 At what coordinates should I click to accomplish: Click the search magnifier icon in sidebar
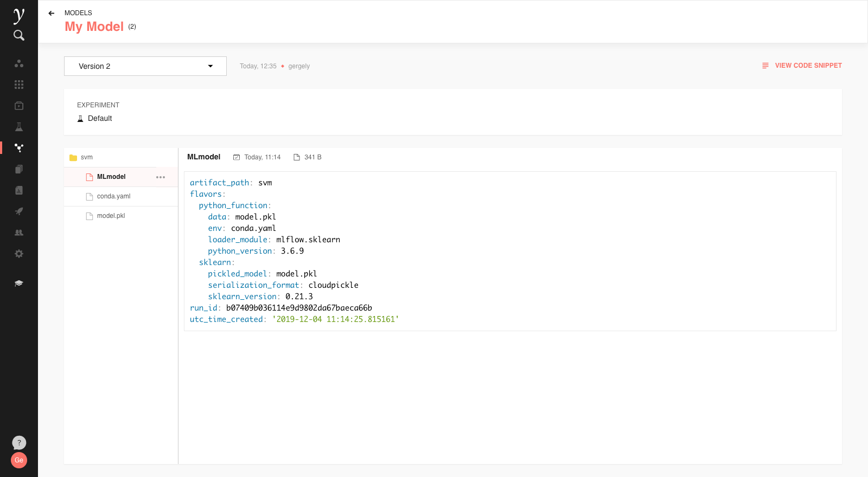[x=19, y=36]
